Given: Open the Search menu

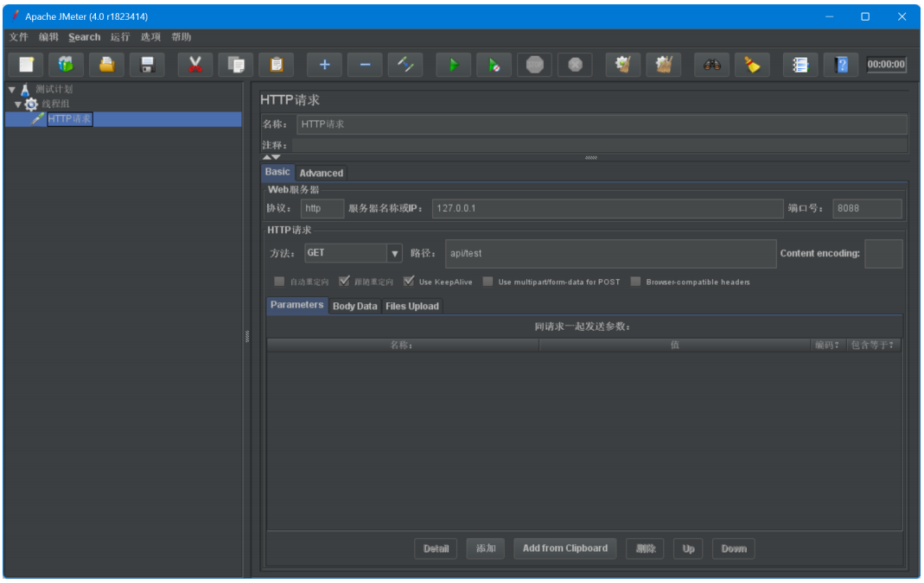Looking at the screenshot, I should tap(84, 37).
